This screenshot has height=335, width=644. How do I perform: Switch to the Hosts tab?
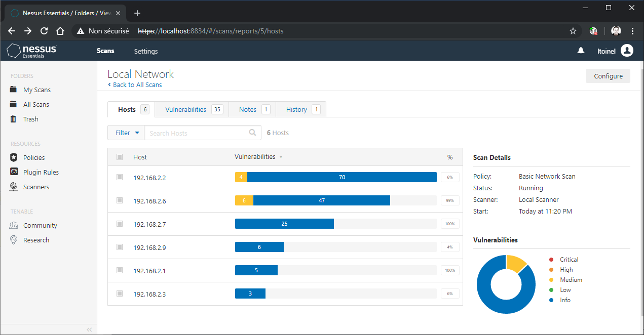pyautogui.click(x=132, y=109)
